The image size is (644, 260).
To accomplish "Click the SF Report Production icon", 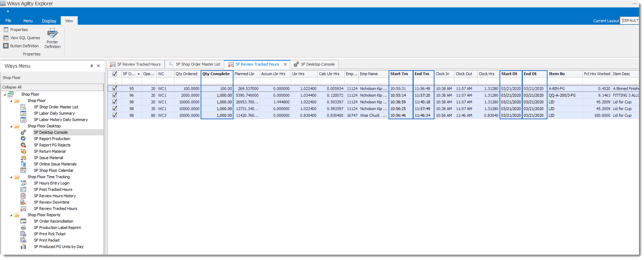I will coord(23,139).
